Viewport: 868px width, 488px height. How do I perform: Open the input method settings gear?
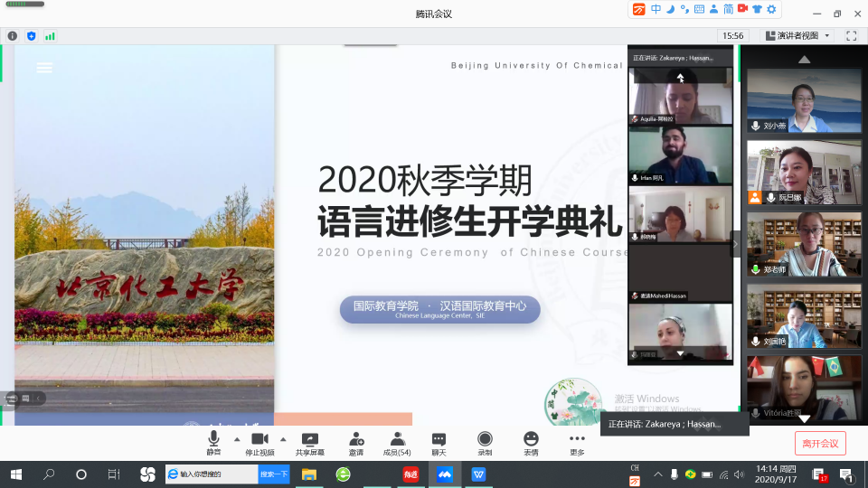point(771,9)
